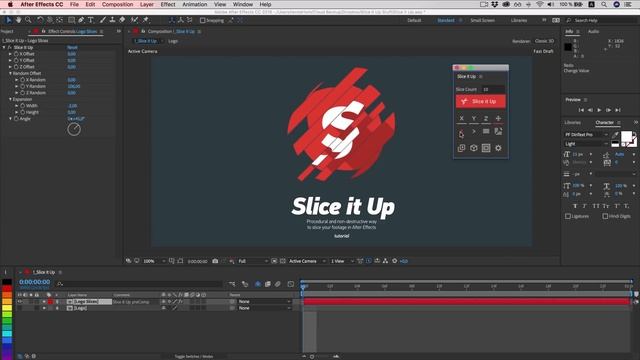Click the timeline layer search field

tap(141, 284)
